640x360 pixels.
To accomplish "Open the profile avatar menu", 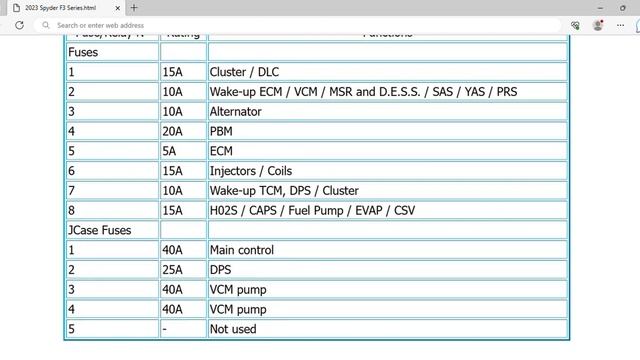I will (598, 25).
